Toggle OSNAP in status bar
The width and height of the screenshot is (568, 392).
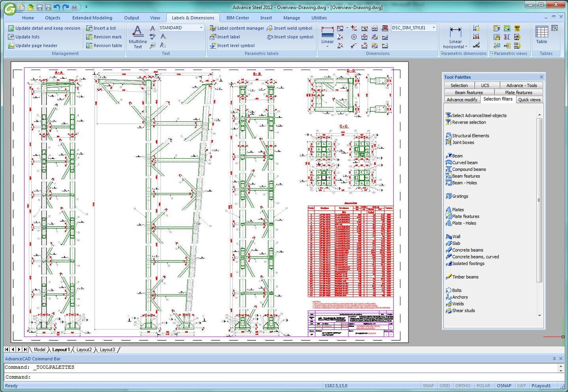coord(503,386)
